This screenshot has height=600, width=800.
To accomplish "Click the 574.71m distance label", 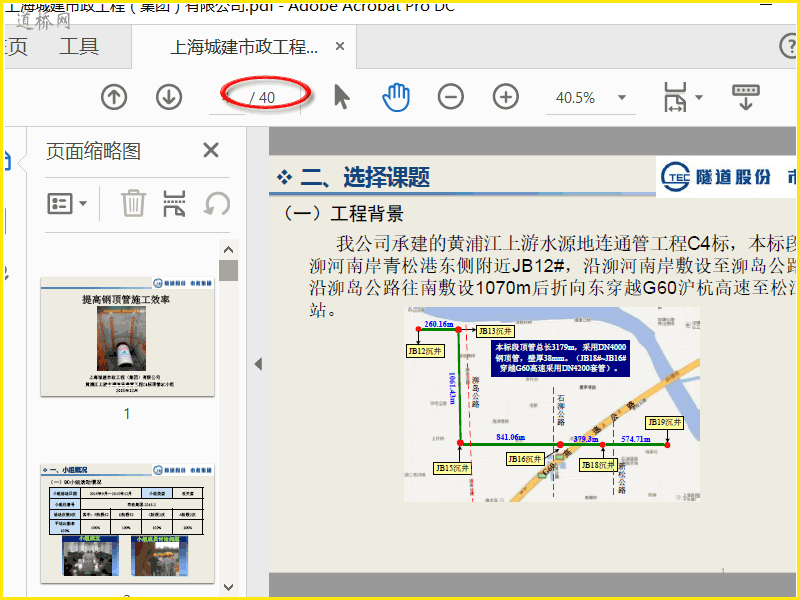I will [x=636, y=439].
